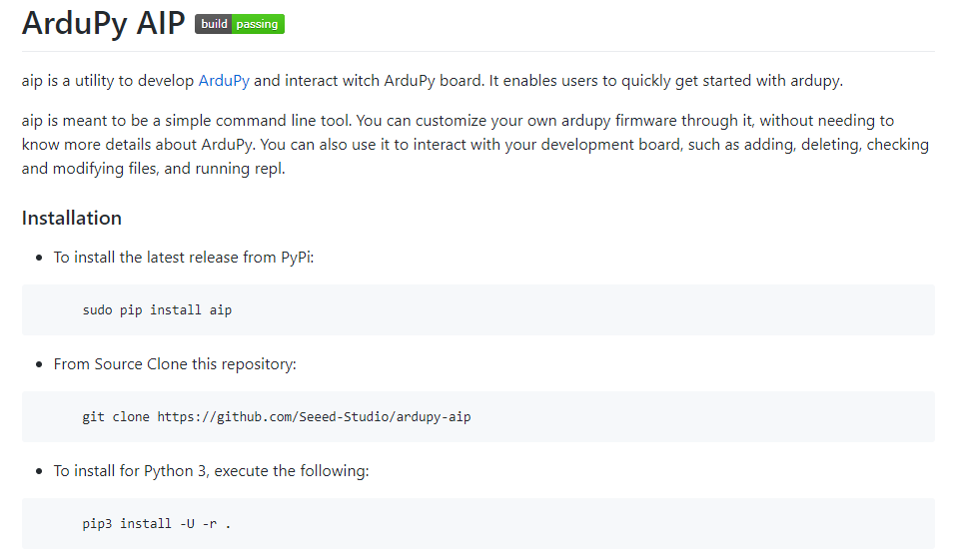Click the GitHub URL in the clone command
Screen dimensions: 957x560
[x=314, y=416]
